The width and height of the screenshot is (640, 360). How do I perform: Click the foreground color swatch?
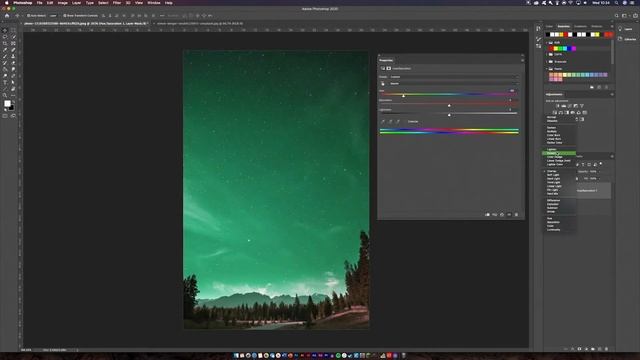coord(7,104)
